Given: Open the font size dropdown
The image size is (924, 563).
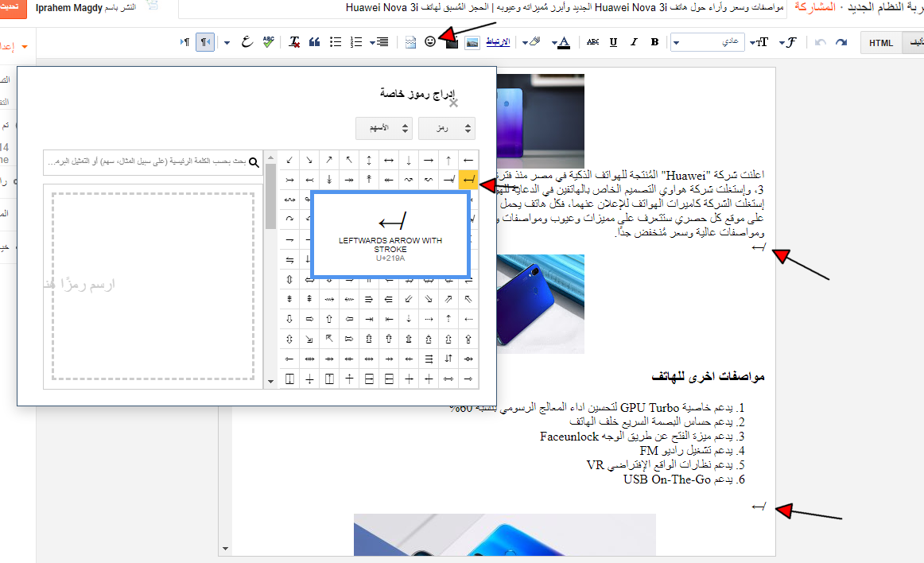Looking at the screenshot, I should [x=759, y=42].
